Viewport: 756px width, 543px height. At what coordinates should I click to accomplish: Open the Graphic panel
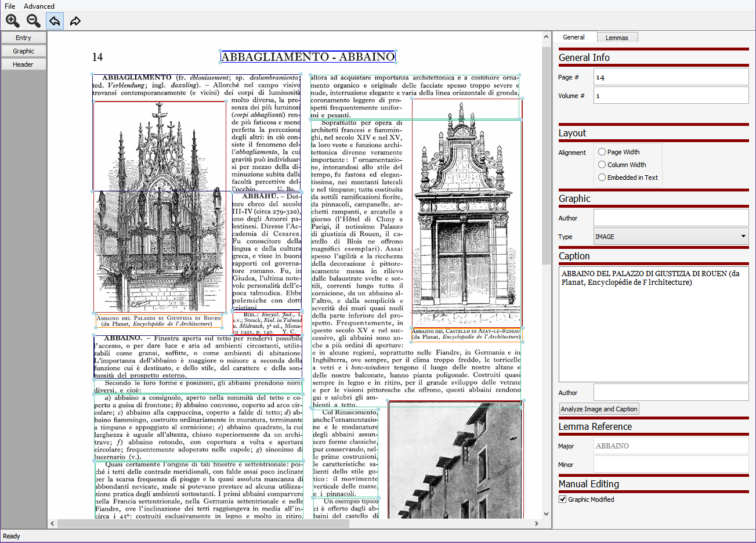click(23, 50)
